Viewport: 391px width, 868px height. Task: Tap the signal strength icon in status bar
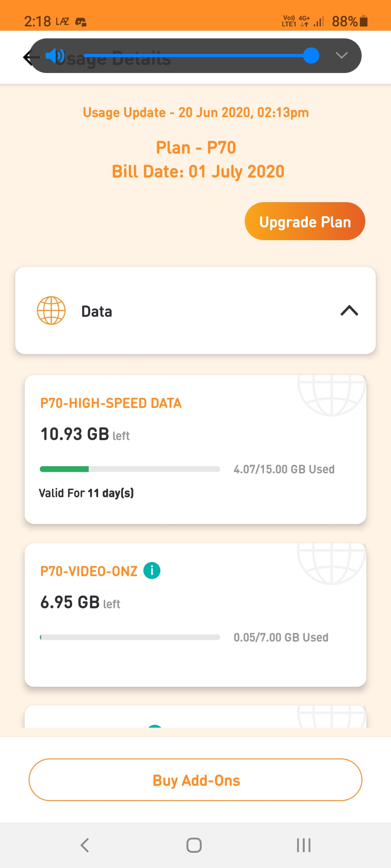[x=319, y=22]
